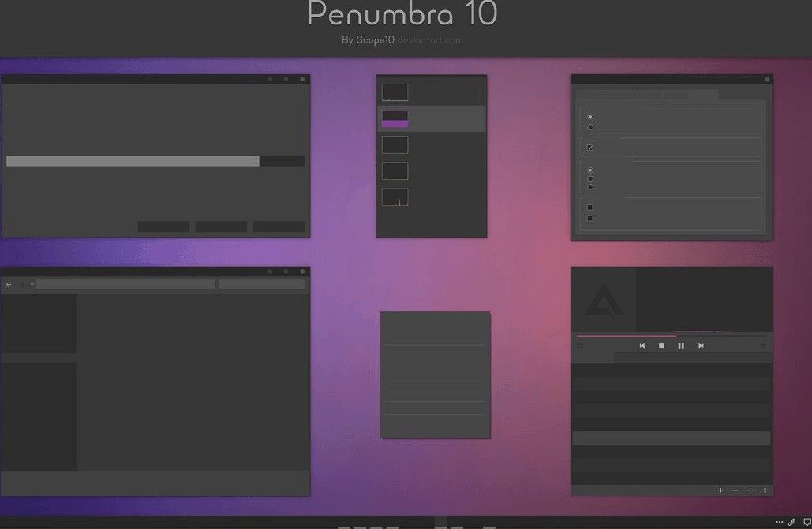Skip to previous track in media player
Viewport: 812px width, 529px height.
[x=642, y=346]
